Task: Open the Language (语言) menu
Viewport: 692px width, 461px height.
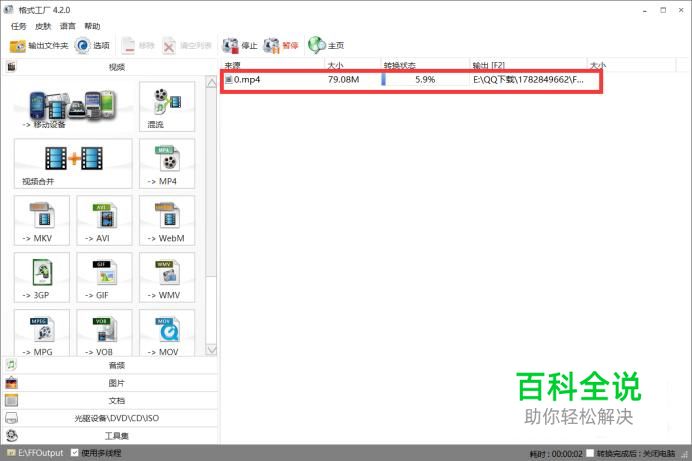Action: 68,26
